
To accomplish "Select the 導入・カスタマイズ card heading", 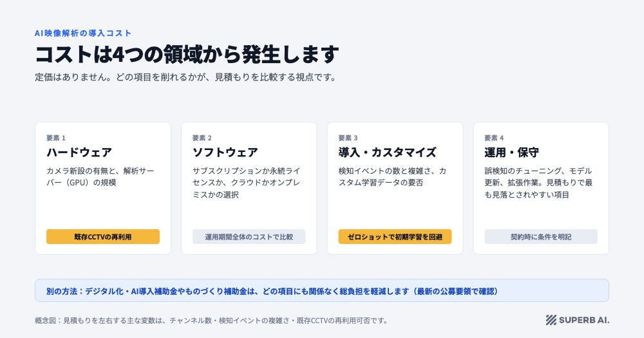I will (387, 153).
